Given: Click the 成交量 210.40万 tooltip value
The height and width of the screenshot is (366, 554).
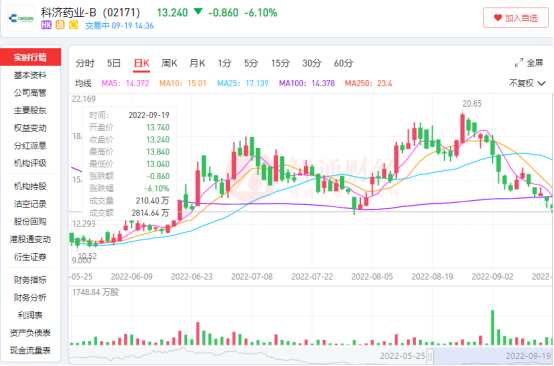Looking at the screenshot, I should 152,201.
